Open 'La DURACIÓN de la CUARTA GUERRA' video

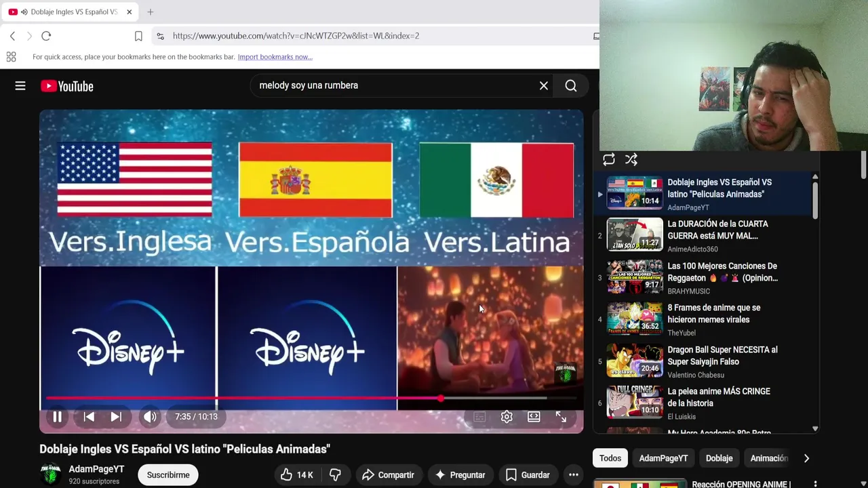703,235
